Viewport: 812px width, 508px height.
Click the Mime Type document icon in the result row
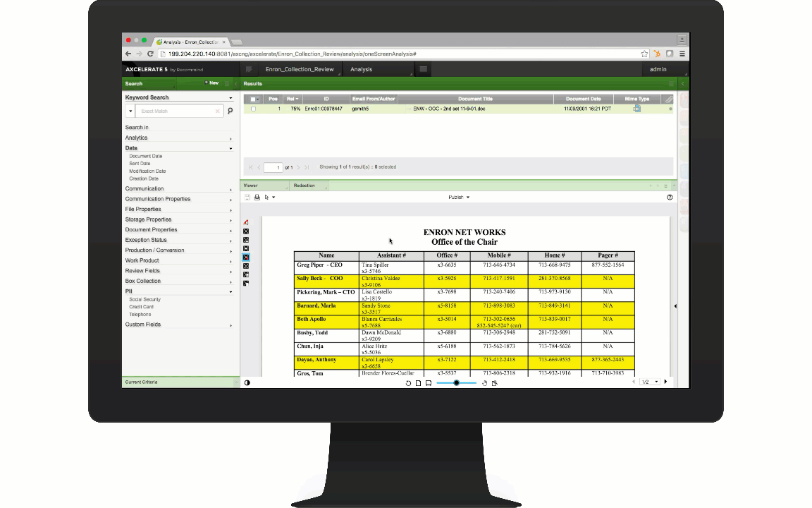[x=636, y=109]
